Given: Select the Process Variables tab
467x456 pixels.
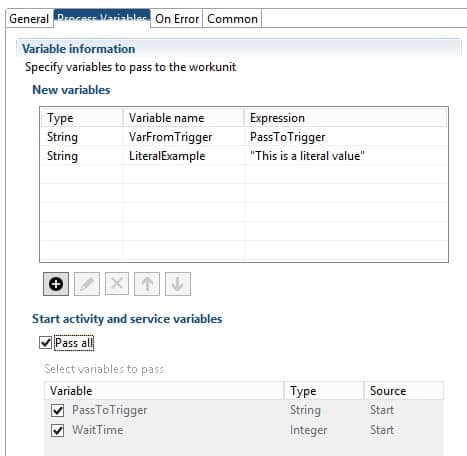Looking at the screenshot, I should (102, 18).
